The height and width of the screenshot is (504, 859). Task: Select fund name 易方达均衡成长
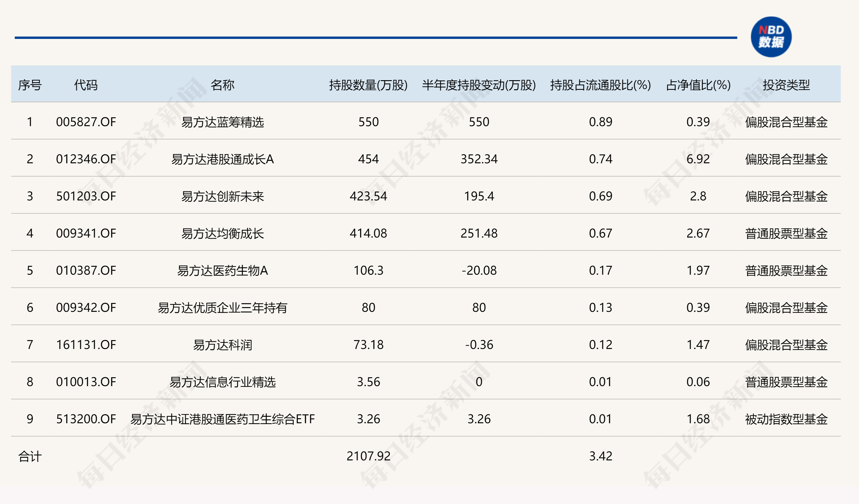(x=223, y=233)
